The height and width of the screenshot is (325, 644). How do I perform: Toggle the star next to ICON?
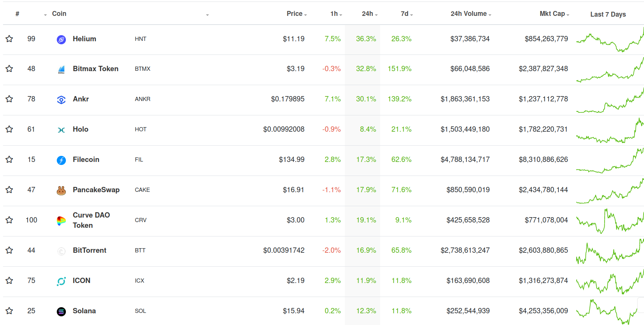(x=9, y=280)
